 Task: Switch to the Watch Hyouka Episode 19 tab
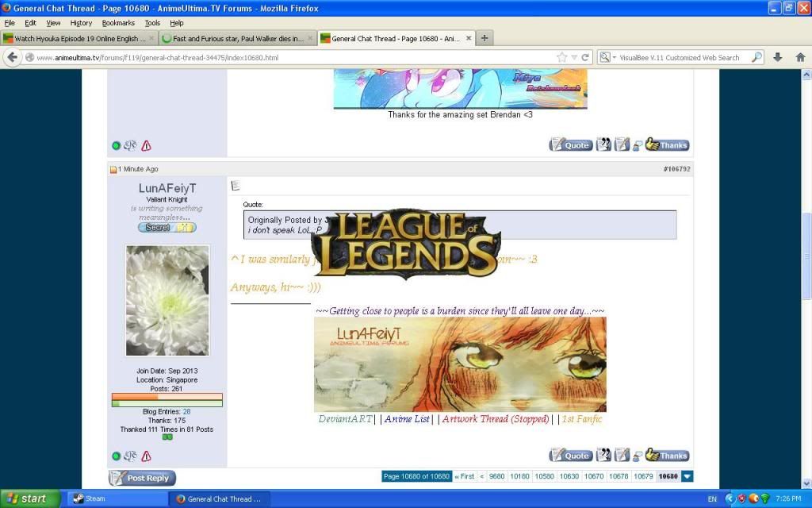click(78, 38)
